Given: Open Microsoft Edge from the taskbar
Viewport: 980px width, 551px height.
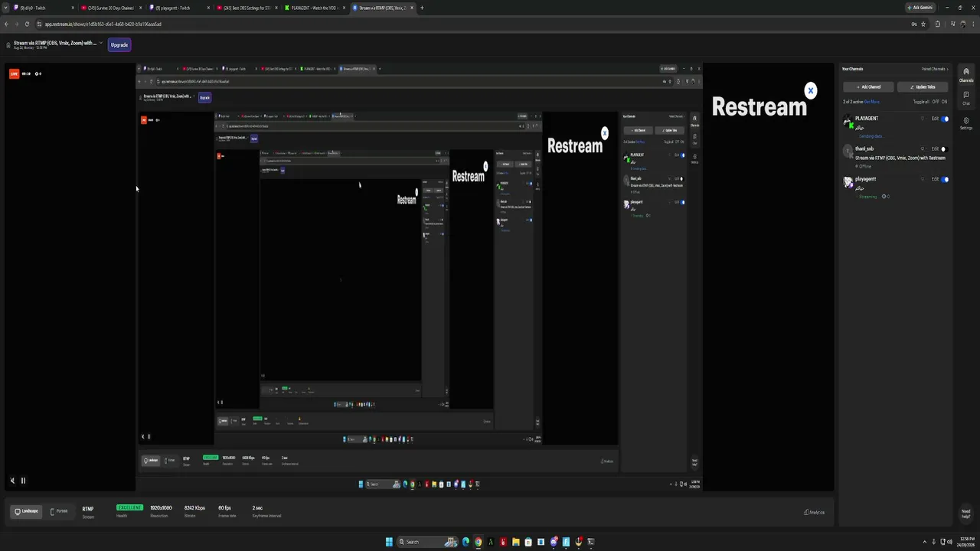Looking at the screenshot, I should [465, 542].
